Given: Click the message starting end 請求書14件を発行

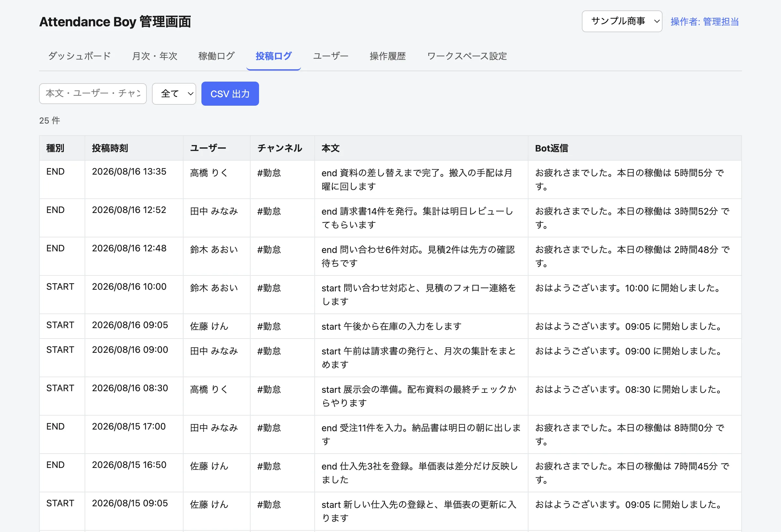Looking at the screenshot, I should 418,218.
